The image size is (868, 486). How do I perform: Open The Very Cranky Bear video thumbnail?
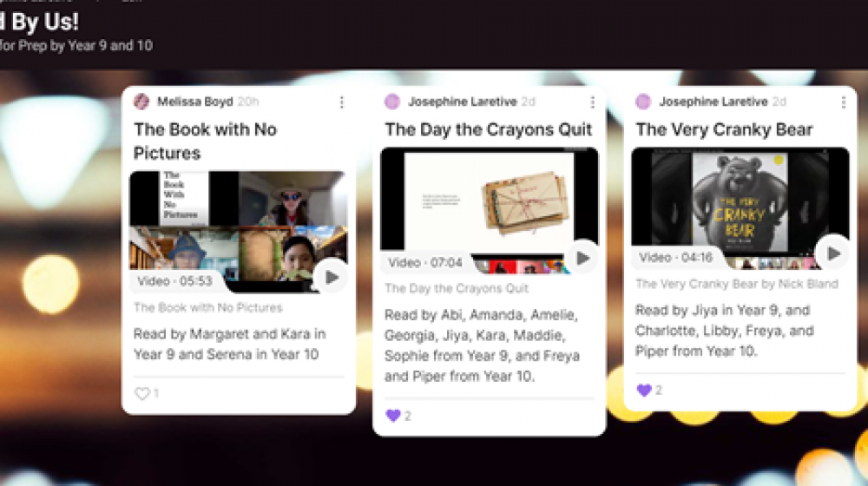coord(740,208)
